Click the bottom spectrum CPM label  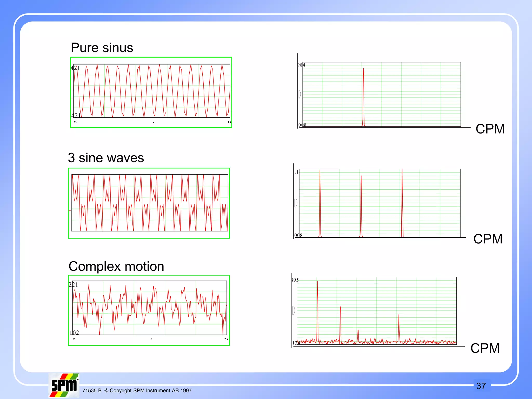coord(485,348)
